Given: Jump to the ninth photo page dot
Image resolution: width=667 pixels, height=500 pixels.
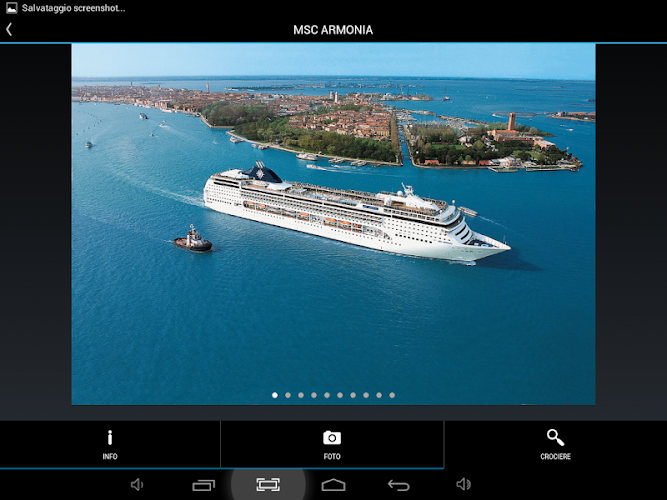Looking at the screenshot, I should [x=379, y=395].
